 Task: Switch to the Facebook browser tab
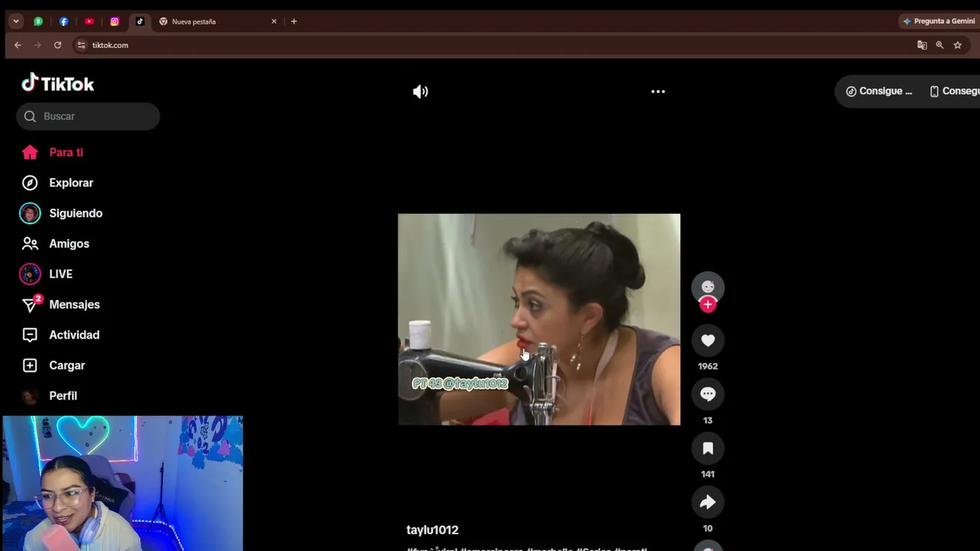[64, 21]
